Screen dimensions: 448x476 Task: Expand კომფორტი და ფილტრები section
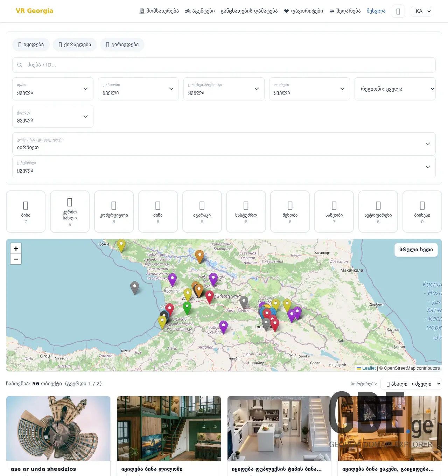tap(224, 144)
